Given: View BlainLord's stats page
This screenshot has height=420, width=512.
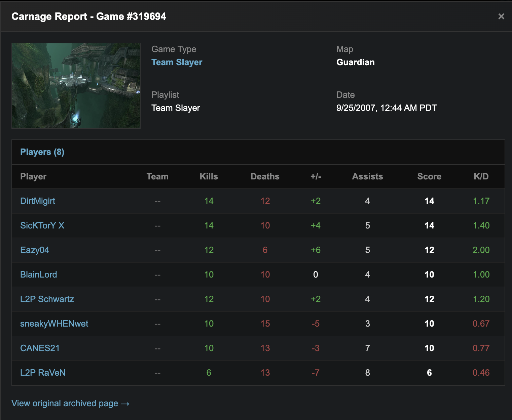Looking at the screenshot, I should pyautogui.click(x=38, y=275).
